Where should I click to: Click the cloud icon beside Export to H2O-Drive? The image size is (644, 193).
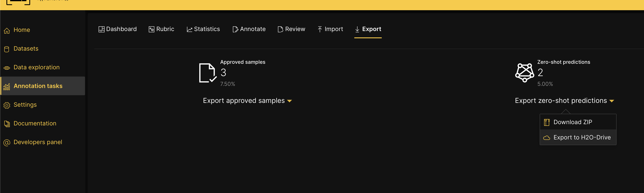pyautogui.click(x=546, y=138)
